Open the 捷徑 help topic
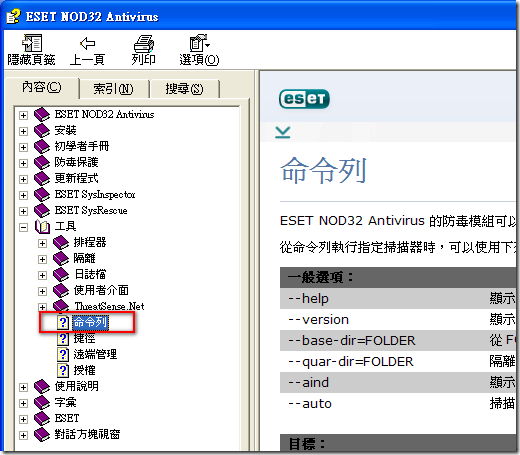520x455 pixels. pyautogui.click(x=84, y=338)
